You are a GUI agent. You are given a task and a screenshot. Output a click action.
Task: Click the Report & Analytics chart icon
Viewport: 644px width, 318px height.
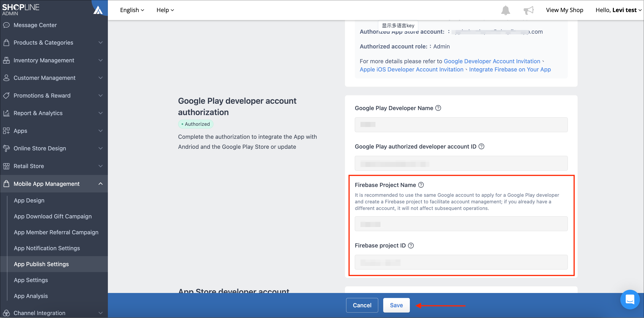(7, 113)
